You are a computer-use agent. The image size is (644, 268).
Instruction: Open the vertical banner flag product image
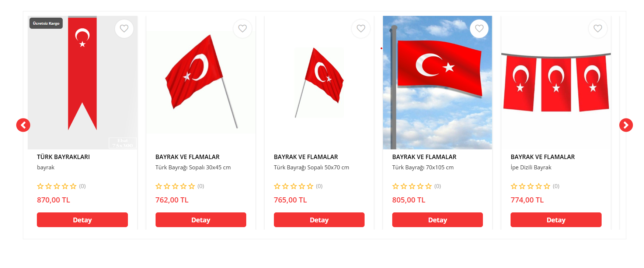82,83
